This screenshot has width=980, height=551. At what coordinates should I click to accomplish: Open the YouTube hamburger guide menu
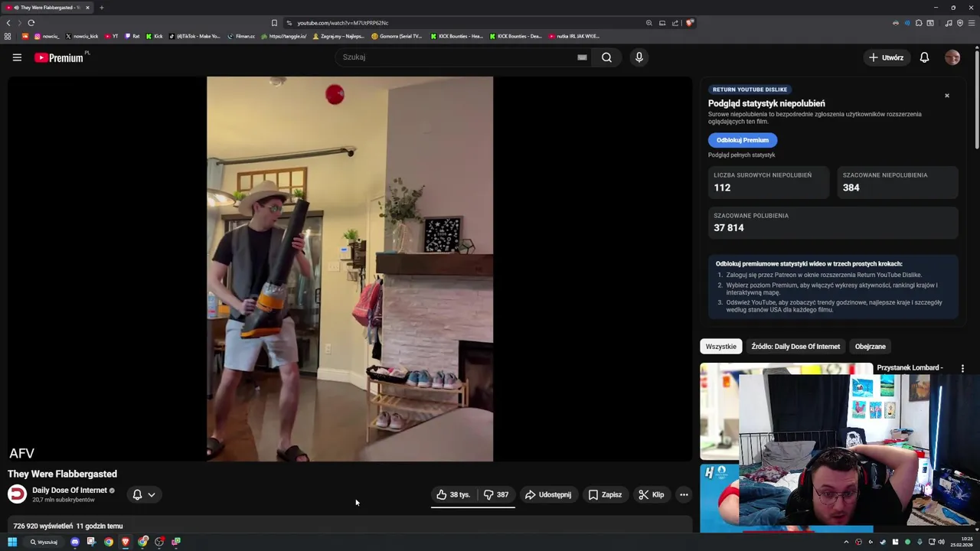[17, 57]
